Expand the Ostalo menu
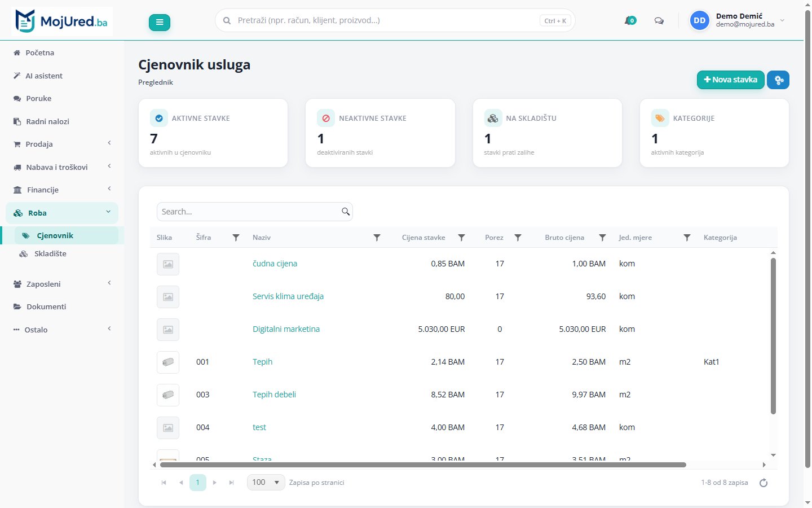The height and width of the screenshot is (508, 812). coord(62,330)
